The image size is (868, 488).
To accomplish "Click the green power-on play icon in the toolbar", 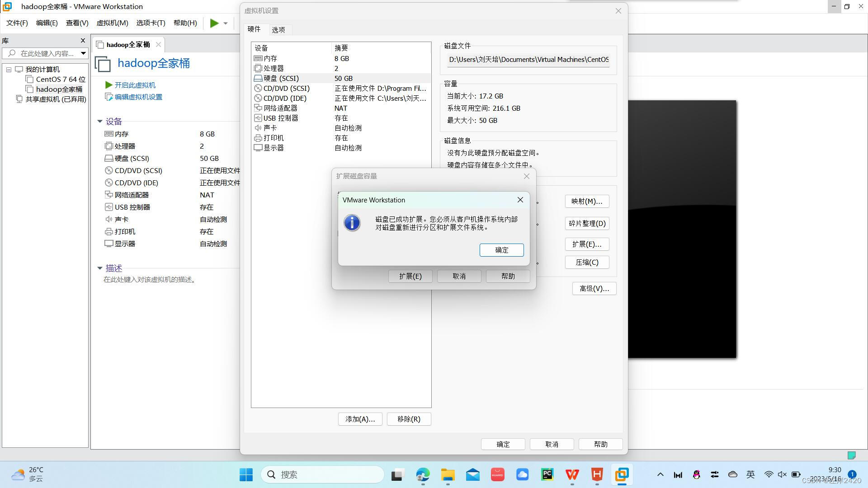I will coord(214,23).
